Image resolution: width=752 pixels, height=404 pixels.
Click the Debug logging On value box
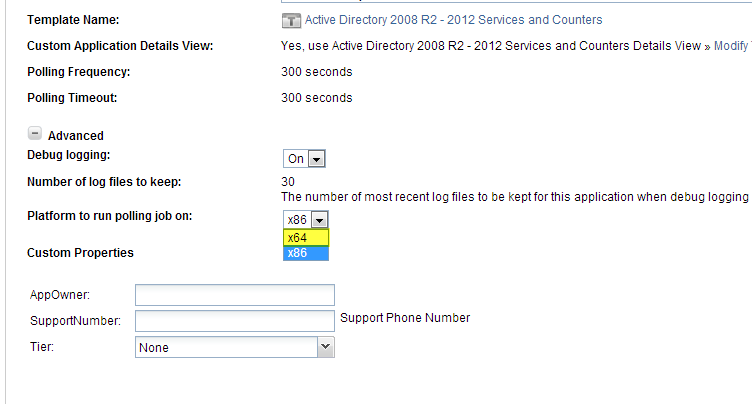296,159
